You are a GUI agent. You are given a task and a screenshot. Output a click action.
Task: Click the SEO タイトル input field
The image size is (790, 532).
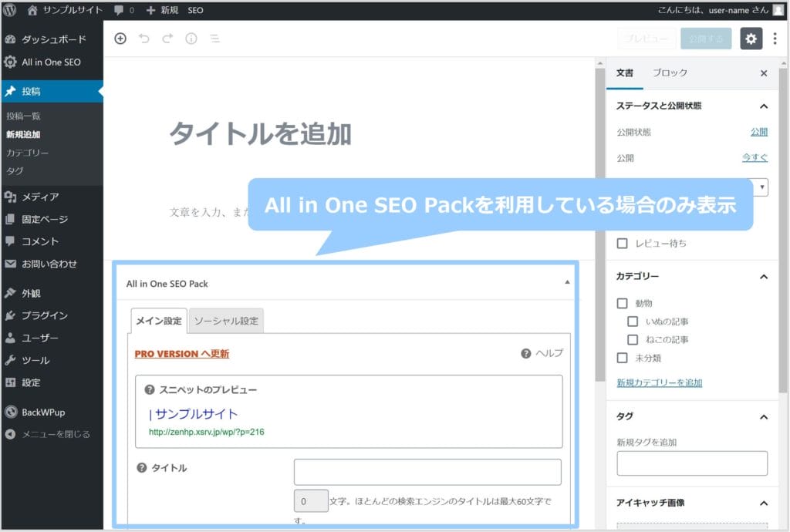[x=427, y=472]
